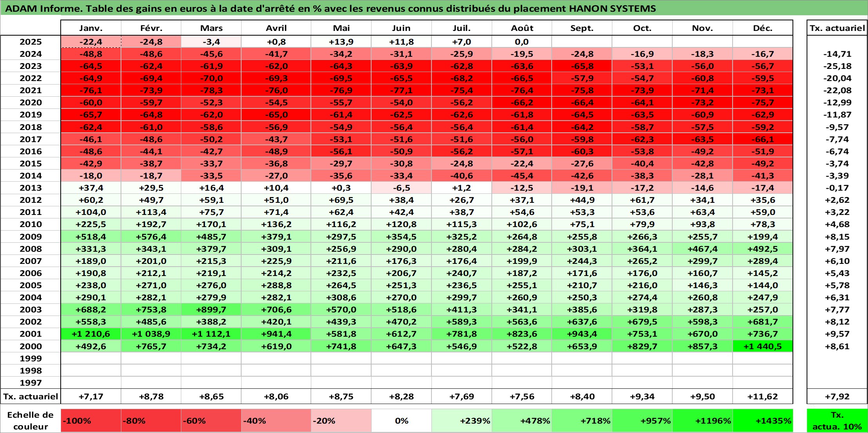
Task: Select cell value +576,4 in 2009
Action: click(x=151, y=237)
